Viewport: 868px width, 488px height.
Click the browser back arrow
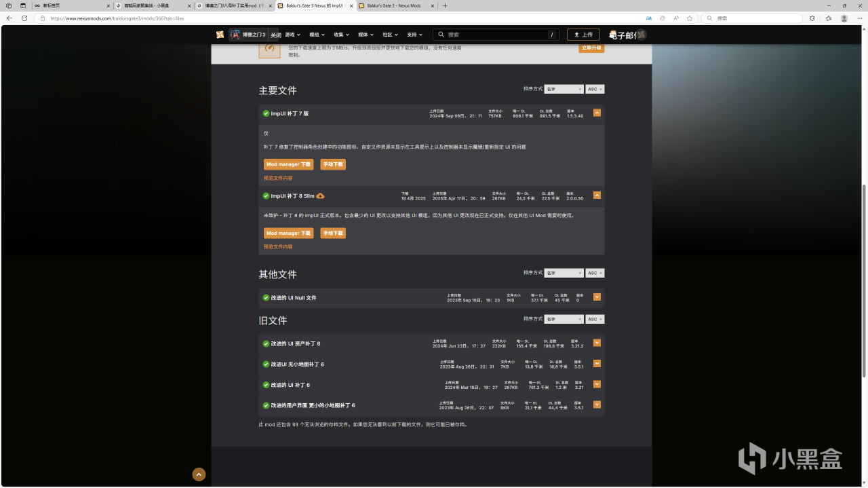coord(9,18)
